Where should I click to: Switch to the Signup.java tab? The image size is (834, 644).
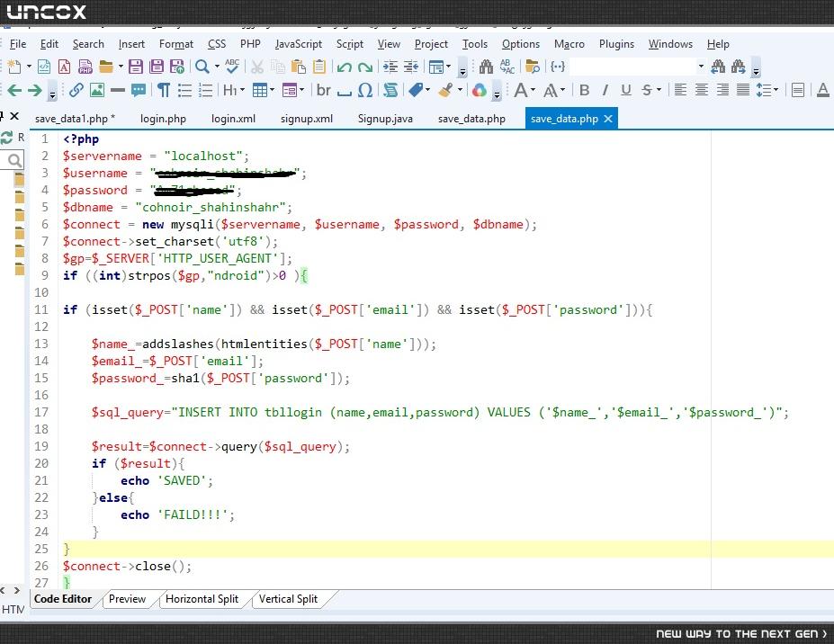[385, 119]
